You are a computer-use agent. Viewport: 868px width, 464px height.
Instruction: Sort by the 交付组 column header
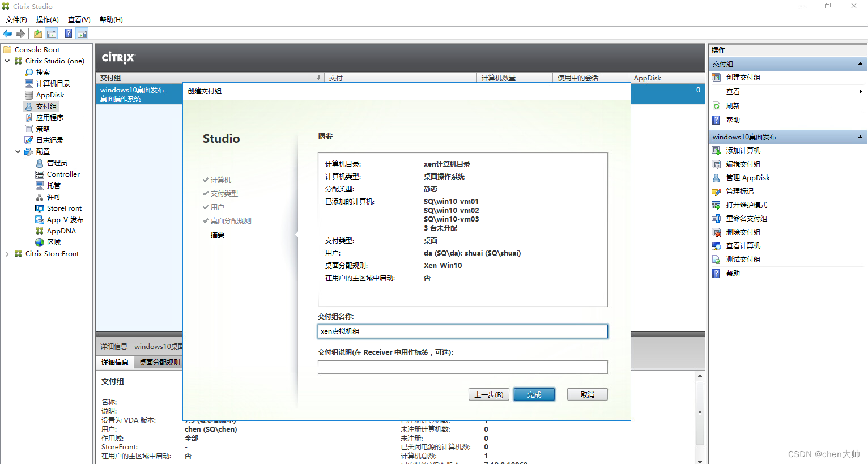(x=210, y=78)
